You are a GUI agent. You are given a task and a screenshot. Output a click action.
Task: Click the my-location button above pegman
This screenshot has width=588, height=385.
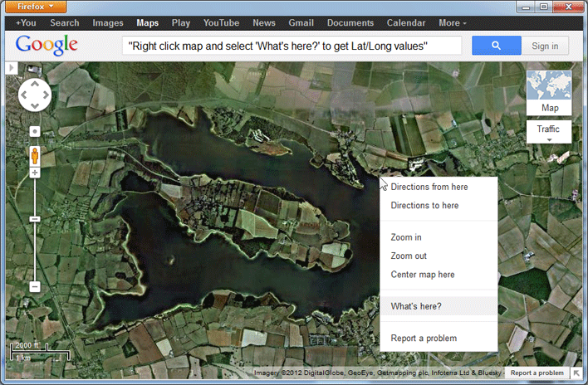(35, 131)
